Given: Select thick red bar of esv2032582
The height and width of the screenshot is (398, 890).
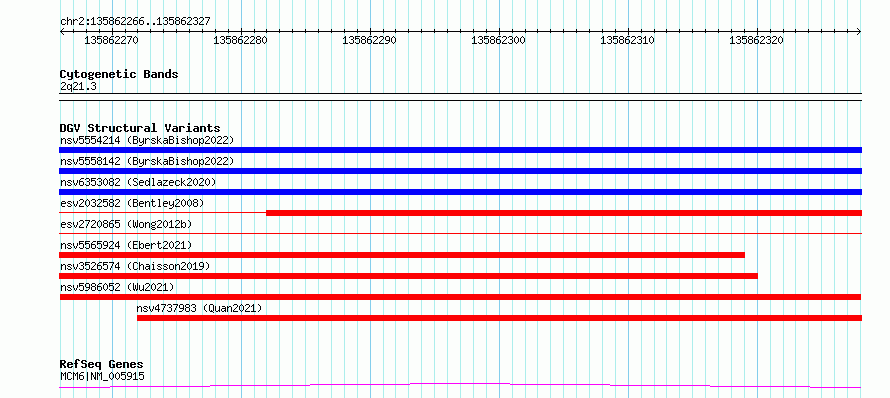Looking at the screenshot, I should click(564, 213).
